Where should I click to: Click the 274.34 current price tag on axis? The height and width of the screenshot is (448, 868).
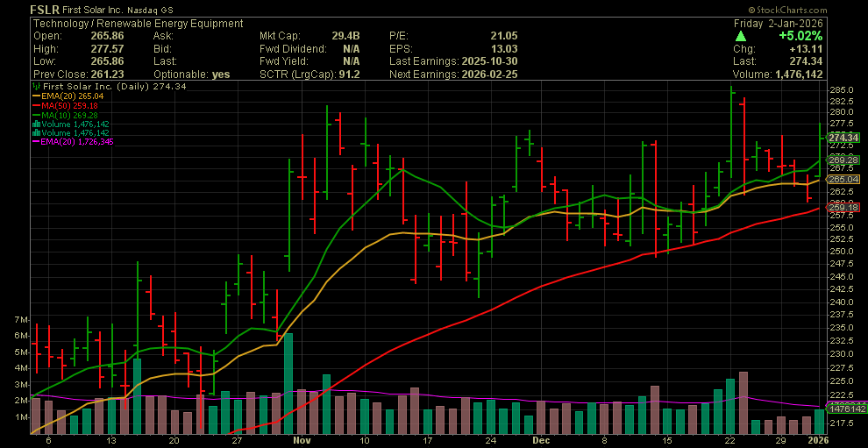(842, 138)
